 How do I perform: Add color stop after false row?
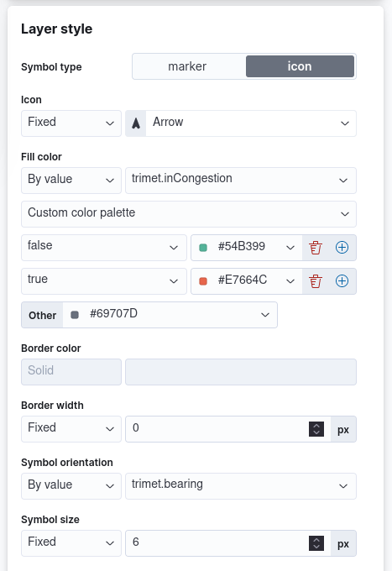click(x=342, y=248)
